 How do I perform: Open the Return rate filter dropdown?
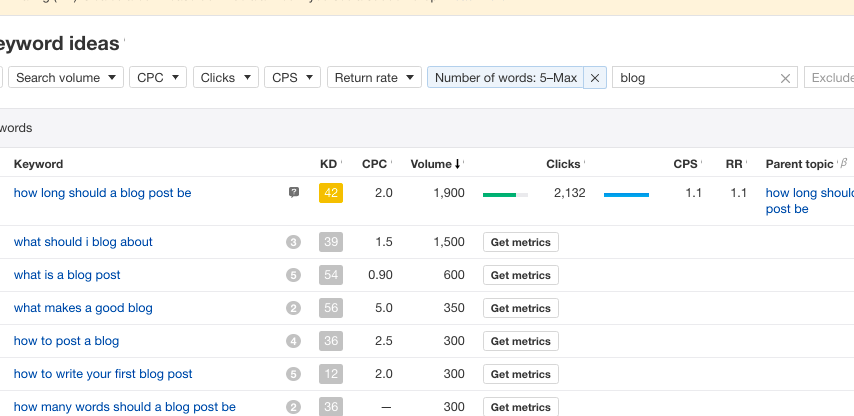[x=374, y=77]
